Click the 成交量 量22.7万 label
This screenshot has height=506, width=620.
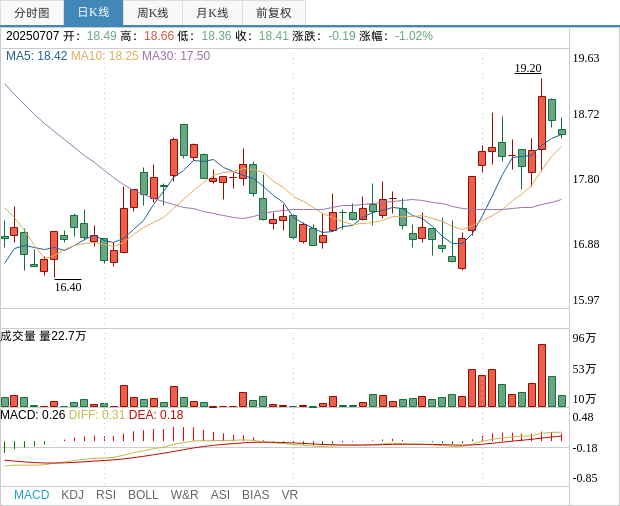[43, 336]
